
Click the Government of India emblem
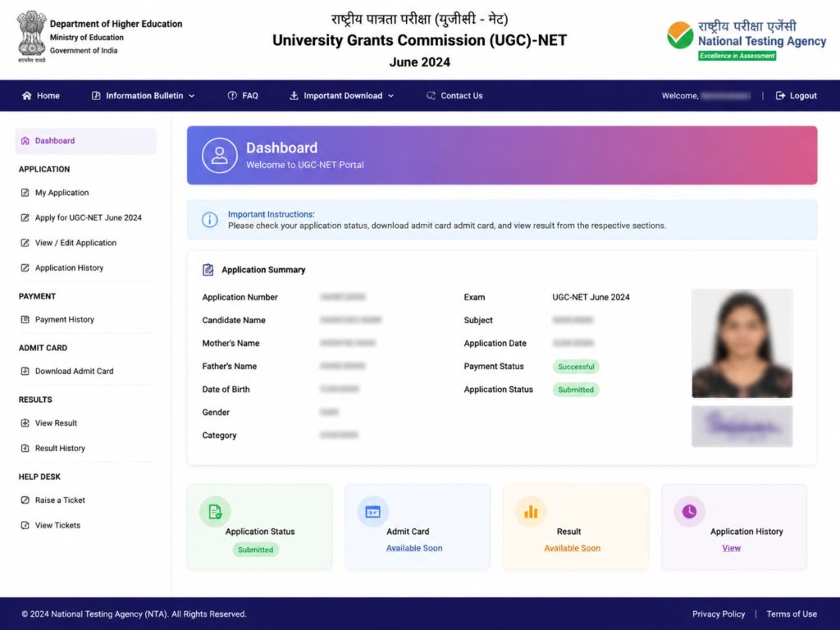pyautogui.click(x=32, y=36)
